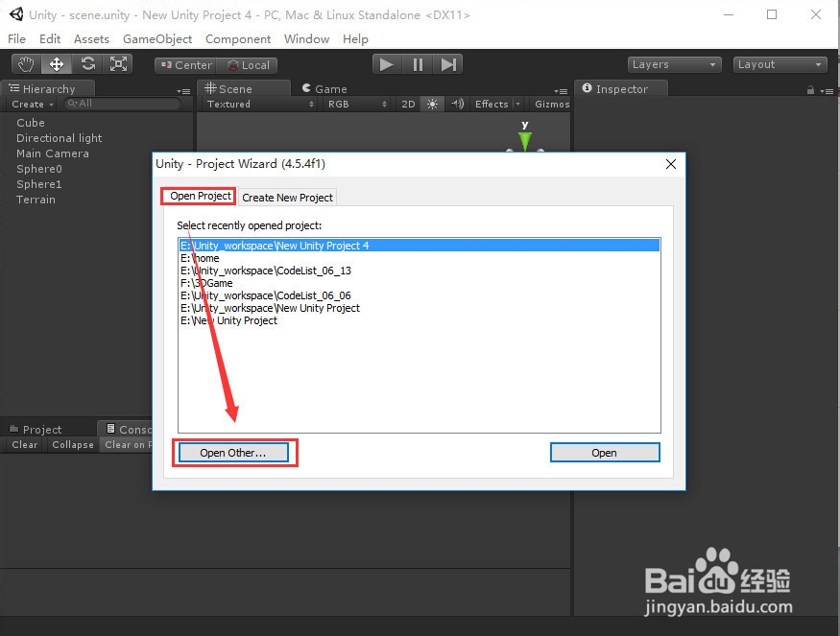This screenshot has height=636, width=840.
Task: Toggle 2D scene view mode
Action: click(408, 104)
